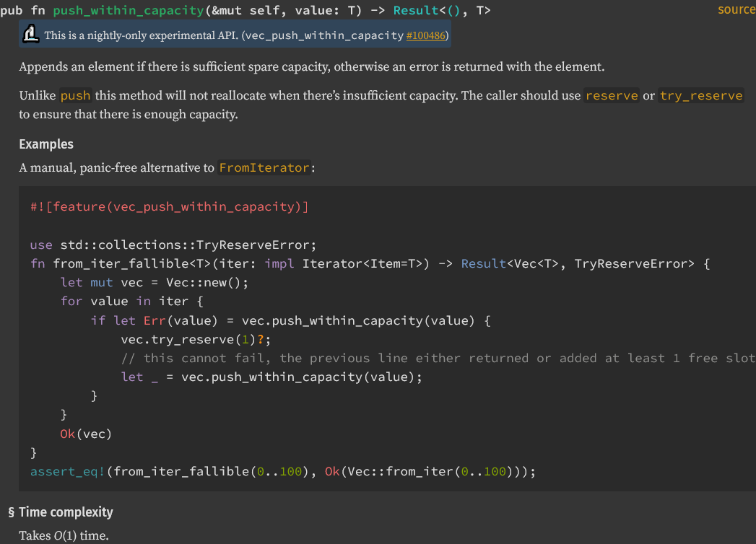Click the 'this cannot fail' code comment
The image size is (756, 544).
(433, 359)
